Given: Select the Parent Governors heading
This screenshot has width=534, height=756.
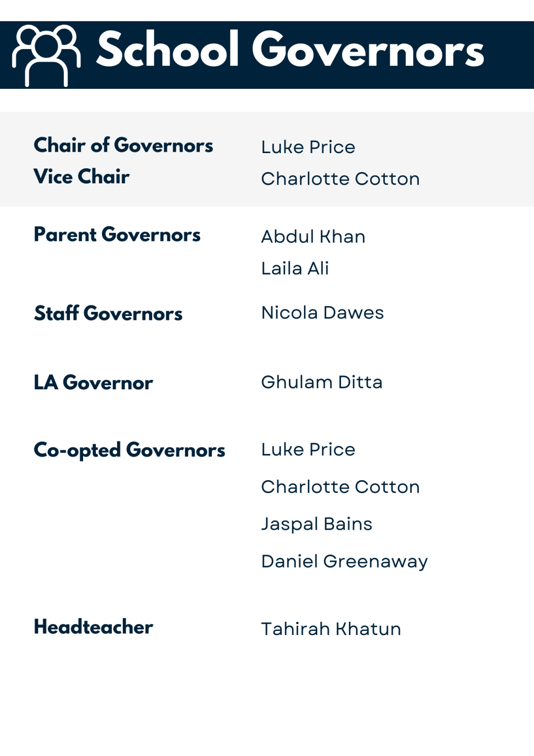Looking at the screenshot, I should coord(117,235).
